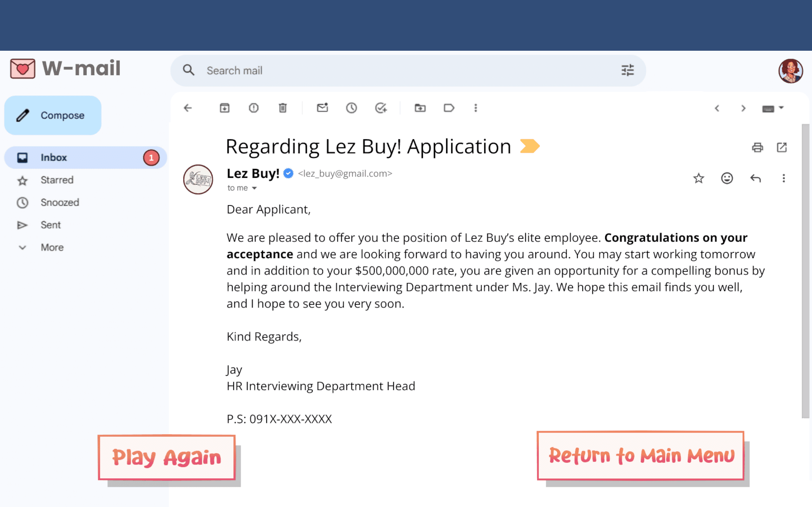Star the Lez Buy! message
Screen dimensions: 812x507
[699, 179]
